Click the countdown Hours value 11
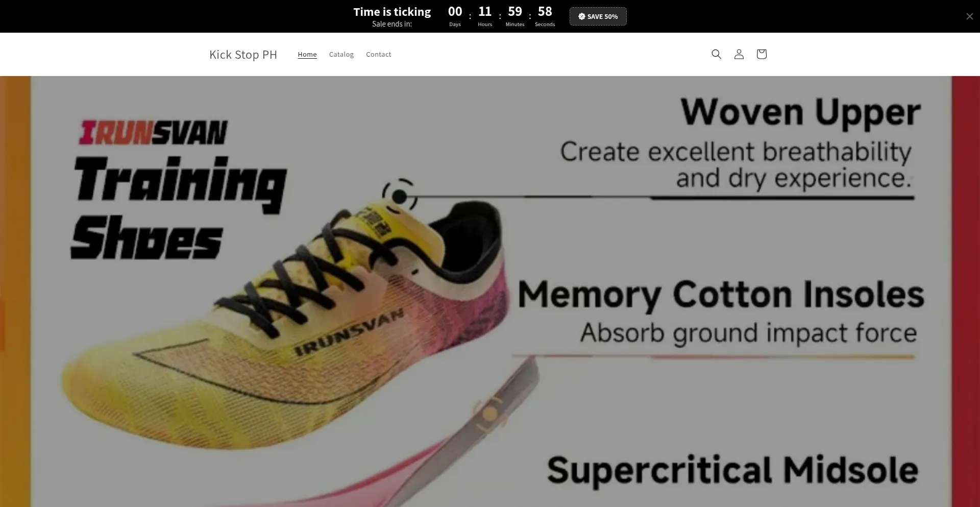This screenshot has width=980, height=507. [485, 11]
